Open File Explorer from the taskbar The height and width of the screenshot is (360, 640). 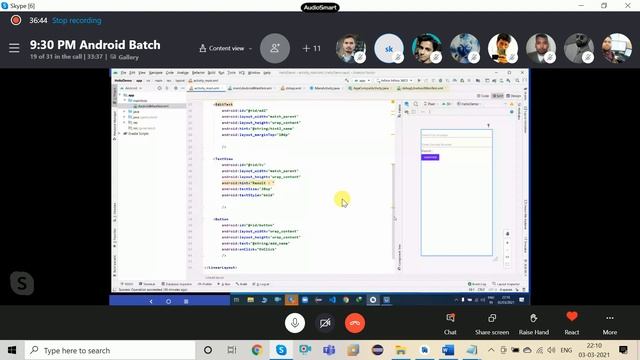click(401, 350)
